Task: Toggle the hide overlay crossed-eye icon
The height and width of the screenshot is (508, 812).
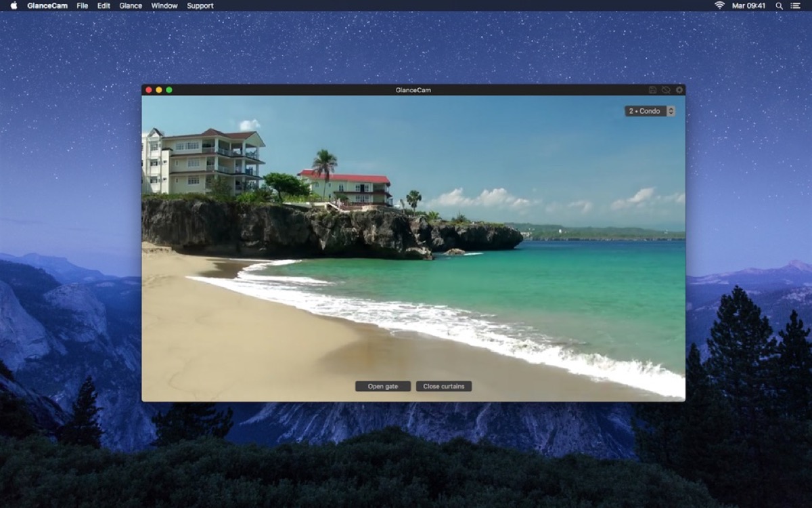Action: [666, 90]
